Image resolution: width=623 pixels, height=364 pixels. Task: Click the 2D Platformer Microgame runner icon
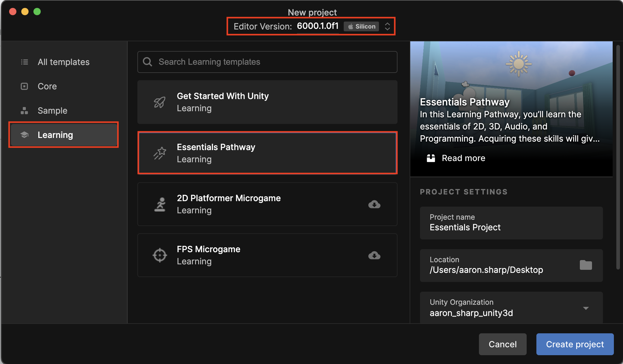tap(160, 204)
